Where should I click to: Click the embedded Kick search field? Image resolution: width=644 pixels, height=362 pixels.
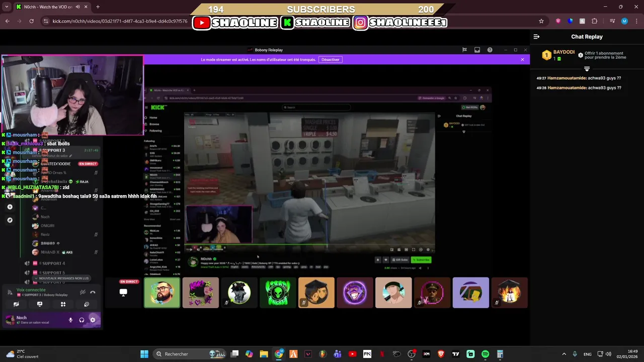(316, 107)
